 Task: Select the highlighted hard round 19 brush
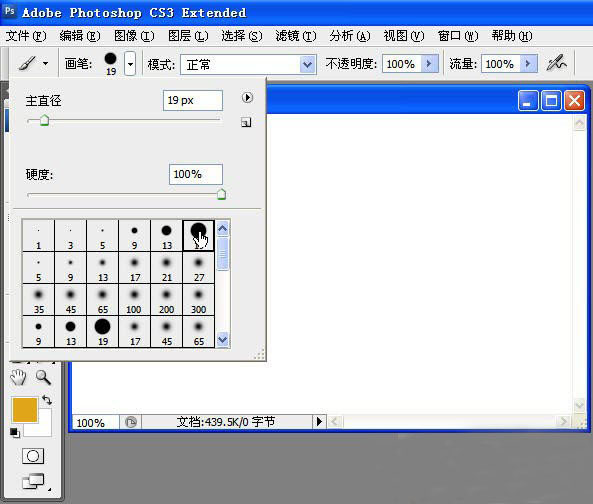tap(198, 236)
